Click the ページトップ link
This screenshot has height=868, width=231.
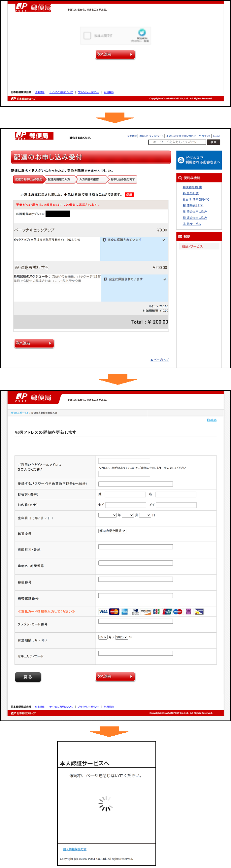160,359
